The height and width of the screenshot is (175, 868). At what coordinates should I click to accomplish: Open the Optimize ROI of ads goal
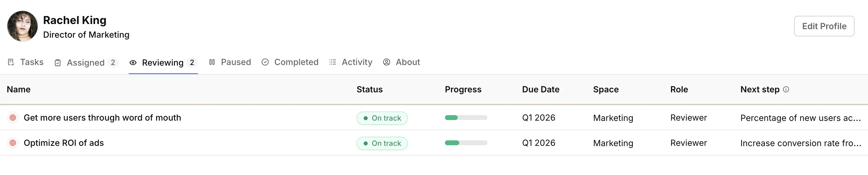[x=64, y=142]
